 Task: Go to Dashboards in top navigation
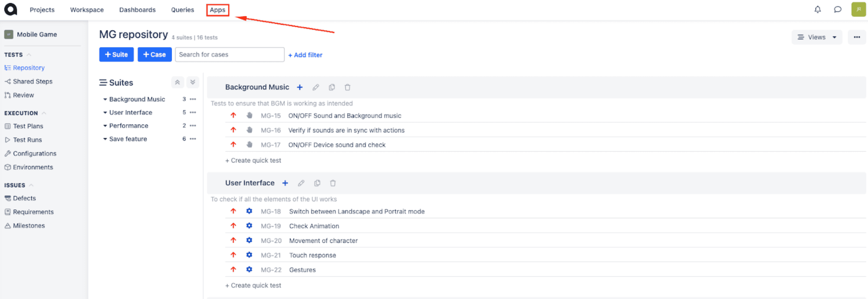pos(137,10)
